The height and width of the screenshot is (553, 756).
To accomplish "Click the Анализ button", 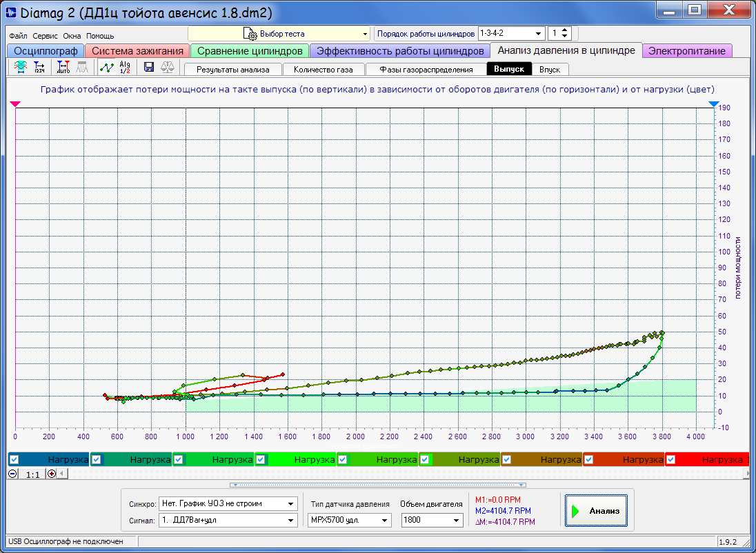I will point(596,511).
